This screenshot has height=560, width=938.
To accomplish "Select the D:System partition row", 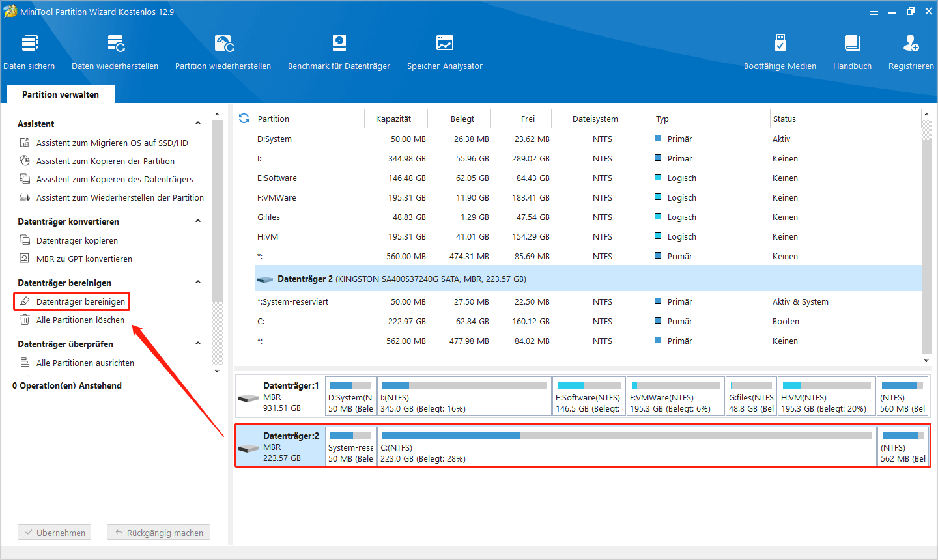I will point(588,139).
